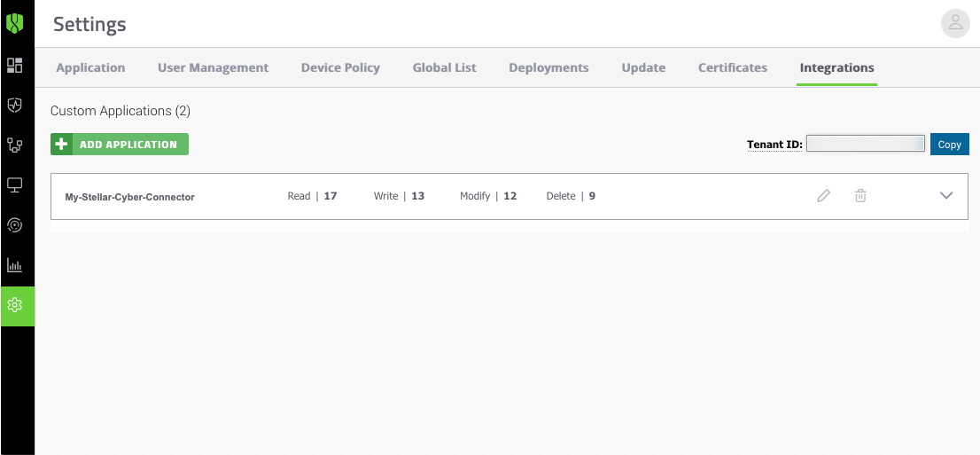Copy the Tenant ID
Image resolution: width=980 pixels, height=455 pixels.
949,145
